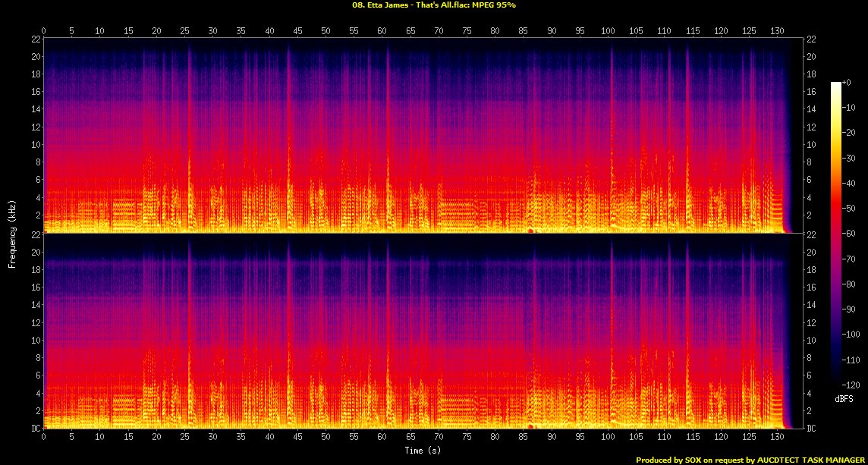Screen dimensions: 868x465
Task: Click the 0 second mark on the bottom time axis
Action: click(x=44, y=437)
